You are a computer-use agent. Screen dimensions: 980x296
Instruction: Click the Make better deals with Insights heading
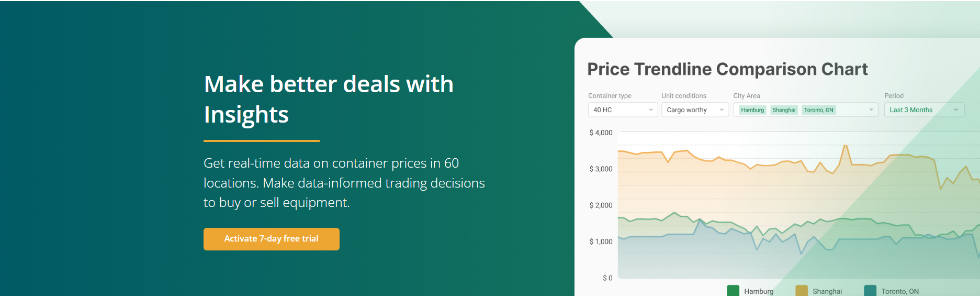(329, 99)
